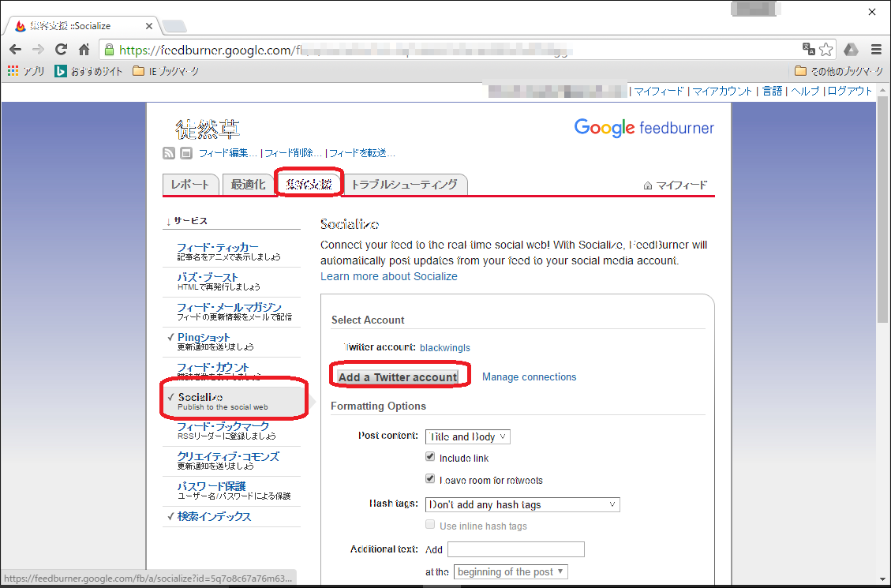Click the フィード削除 link
Image resolution: width=891 pixels, height=588 pixels.
[x=294, y=153]
